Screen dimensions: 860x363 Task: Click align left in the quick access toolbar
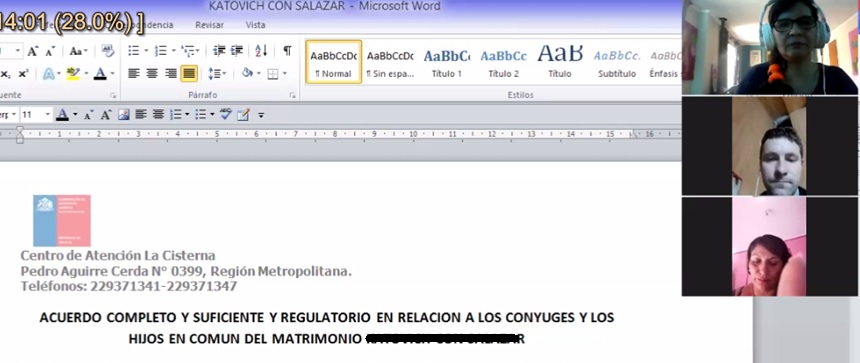tap(141, 115)
